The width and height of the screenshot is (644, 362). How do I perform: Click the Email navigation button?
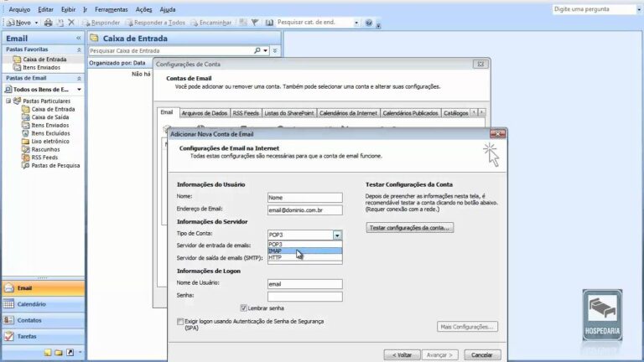point(43,288)
